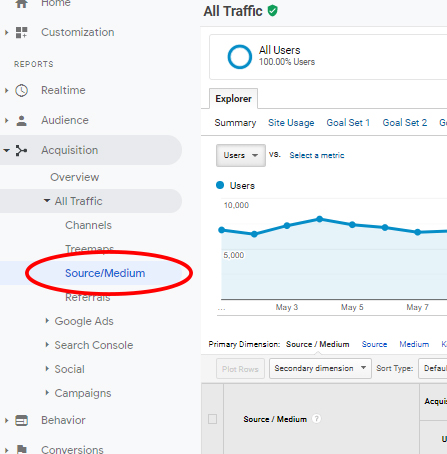Open the Site Usage tab
447x454 pixels.
[x=291, y=123]
